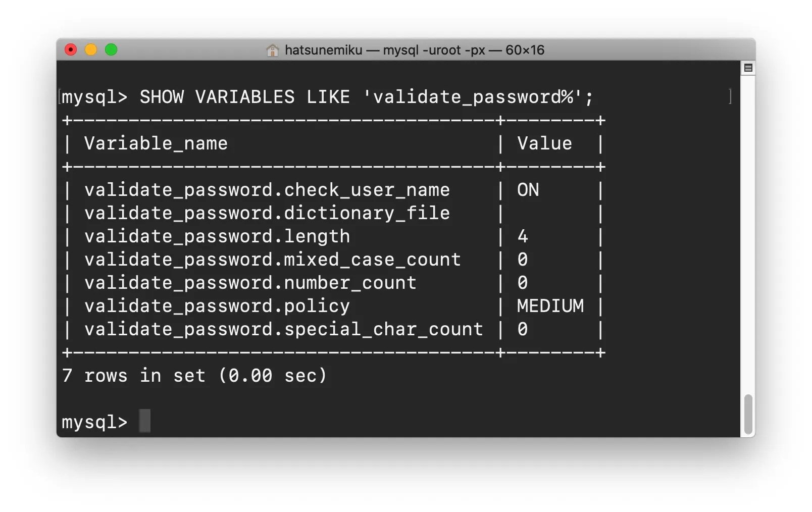Click the split pane icon above scrollbar

point(748,68)
